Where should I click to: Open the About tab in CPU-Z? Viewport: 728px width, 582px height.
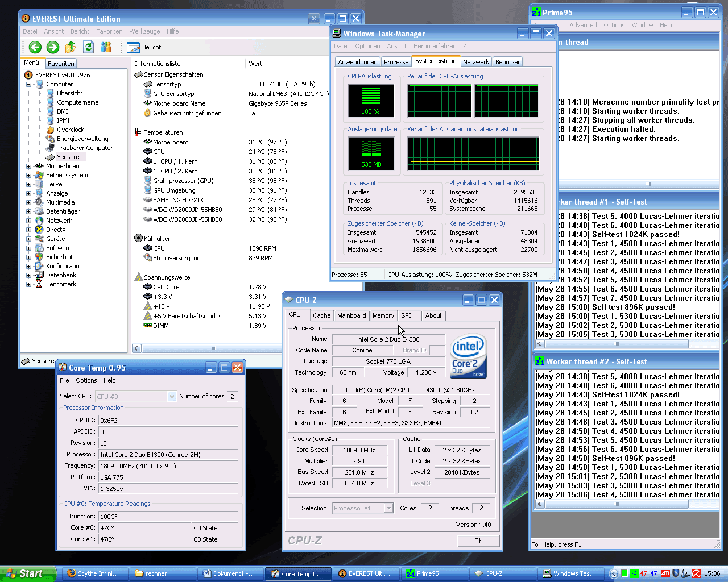click(433, 315)
